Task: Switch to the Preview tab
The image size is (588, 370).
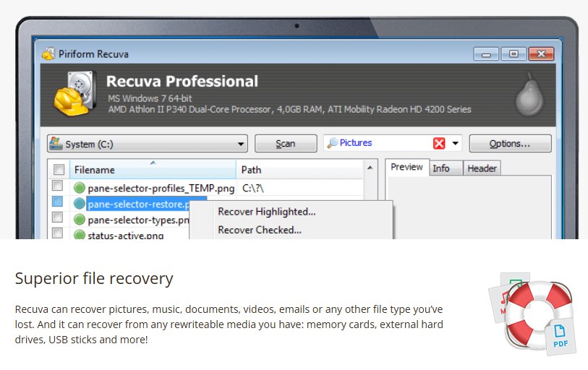Action: click(406, 167)
